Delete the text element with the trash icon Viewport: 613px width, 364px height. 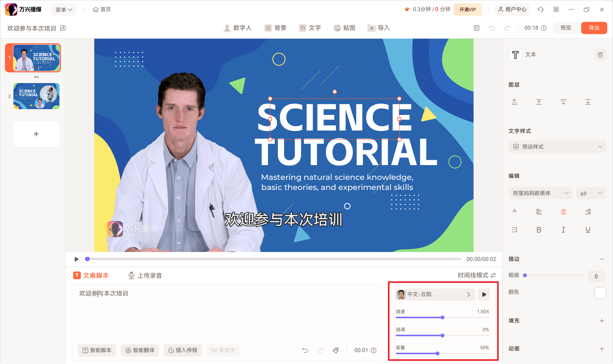coord(600,55)
